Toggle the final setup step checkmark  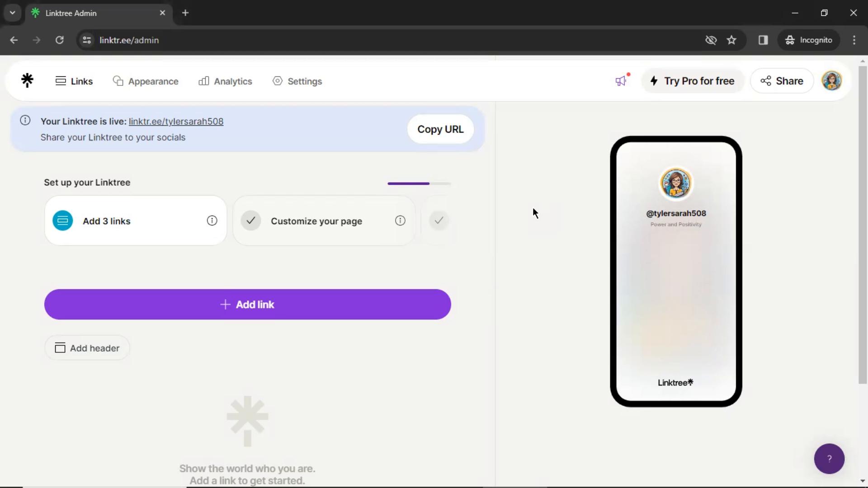[x=439, y=221]
